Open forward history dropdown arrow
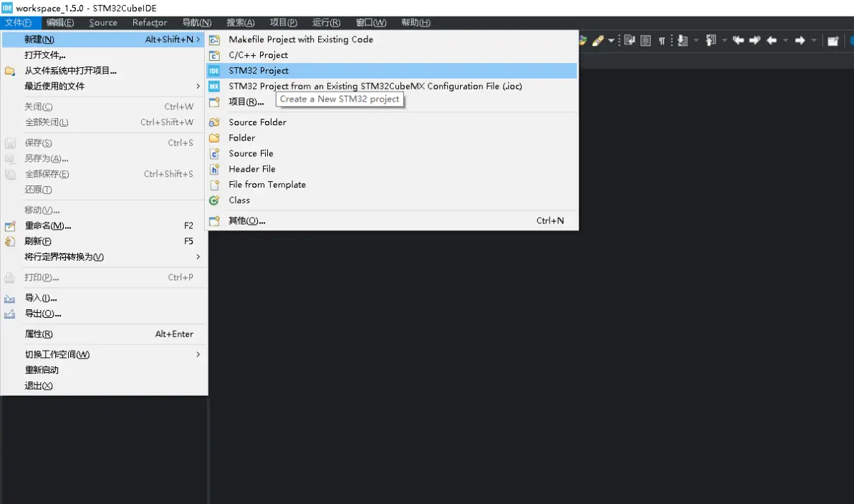 point(814,40)
